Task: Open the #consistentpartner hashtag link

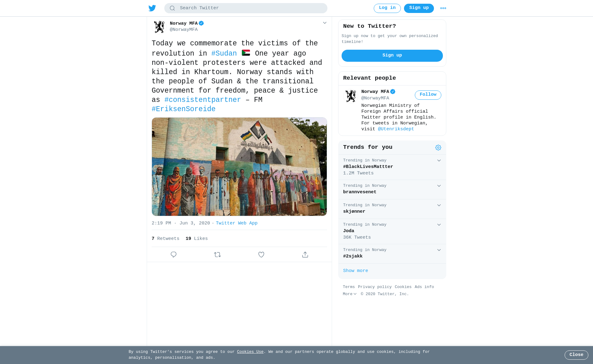Action: (203, 100)
